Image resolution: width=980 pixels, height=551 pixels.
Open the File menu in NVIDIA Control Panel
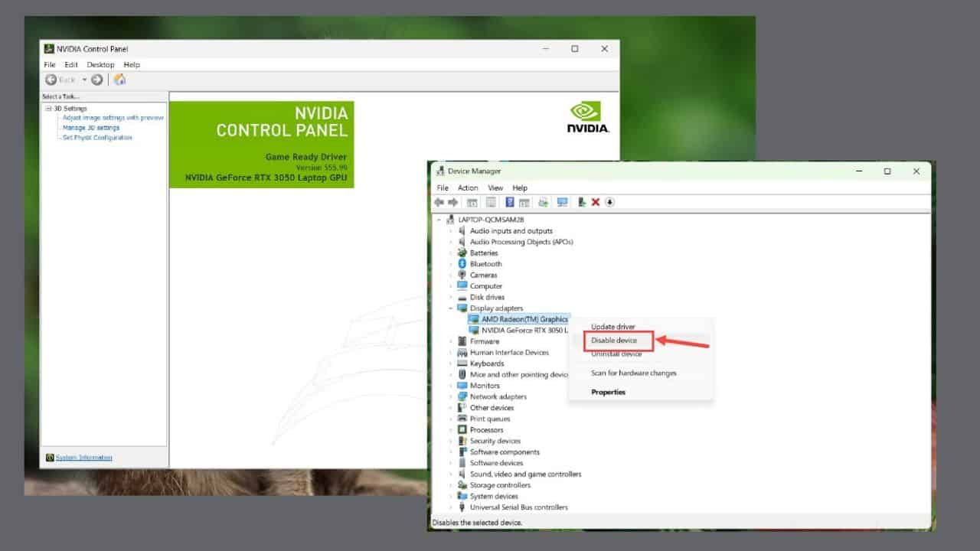click(50, 65)
